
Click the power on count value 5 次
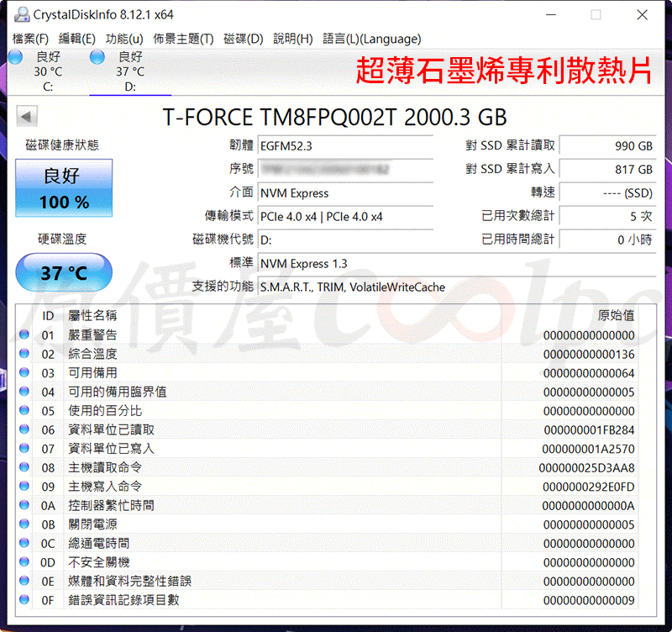[x=608, y=217]
